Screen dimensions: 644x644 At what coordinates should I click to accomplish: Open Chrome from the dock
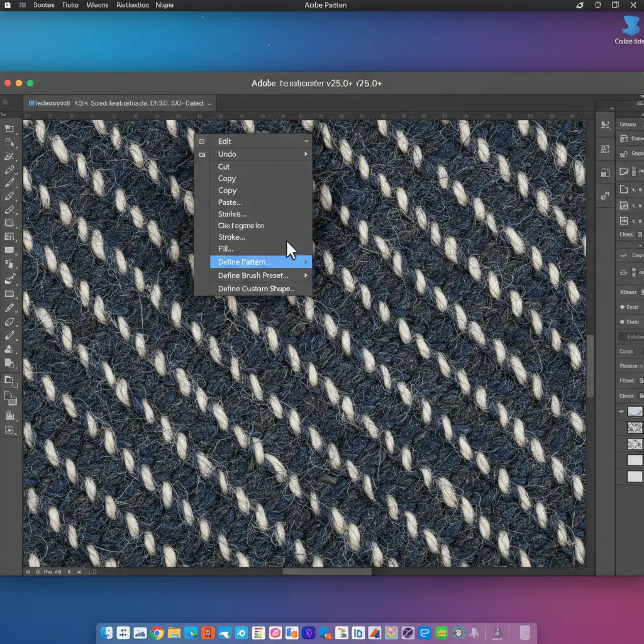(157, 633)
